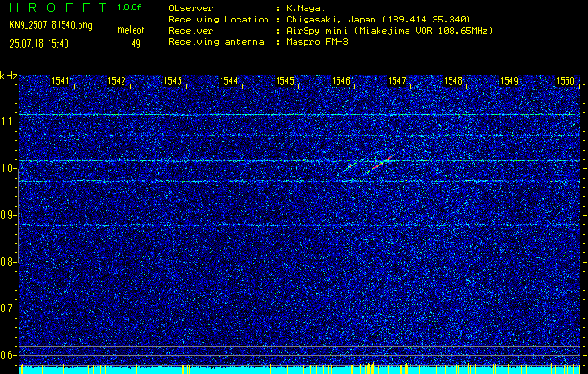Click the Receiving antenna label
Screen dimensions: 588x374
coord(216,42)
